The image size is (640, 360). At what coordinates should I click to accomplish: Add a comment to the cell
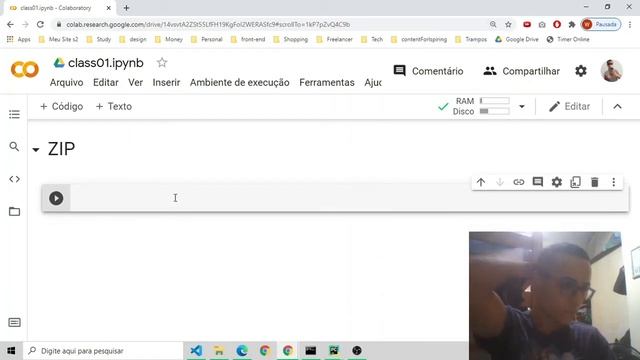pos(538,182)
